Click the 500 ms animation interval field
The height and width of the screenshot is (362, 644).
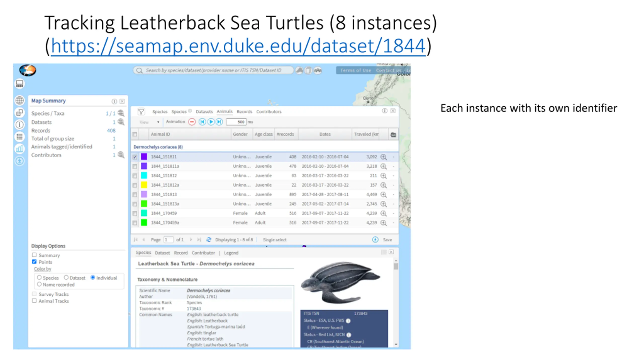tap(236, 122)
